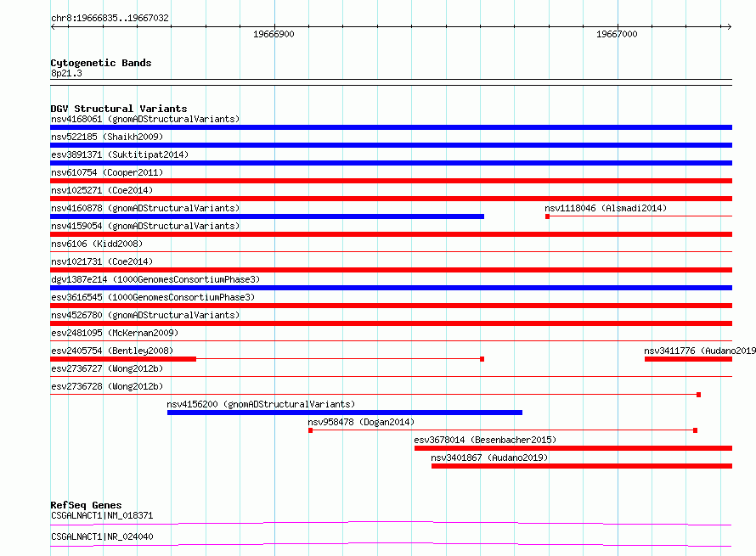Select the left end marker of nsv958478
756x556 pixels.
point(311,430)
